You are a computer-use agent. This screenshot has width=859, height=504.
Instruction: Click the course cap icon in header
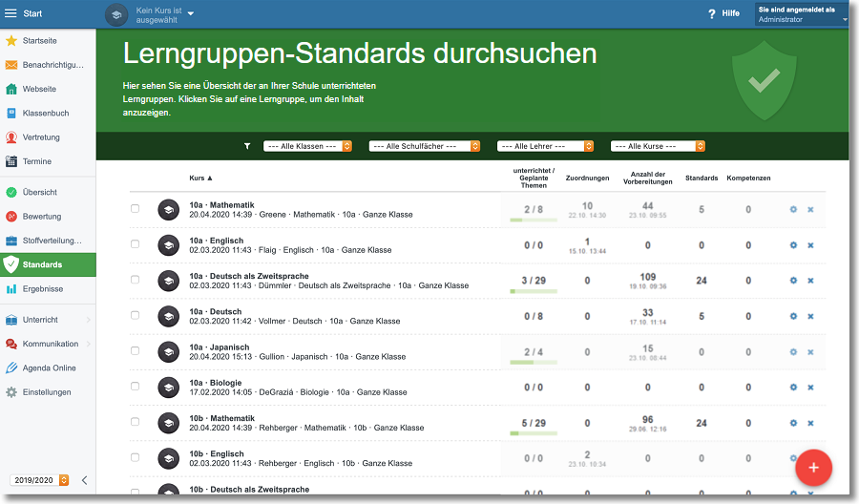[x=116, y=14]
